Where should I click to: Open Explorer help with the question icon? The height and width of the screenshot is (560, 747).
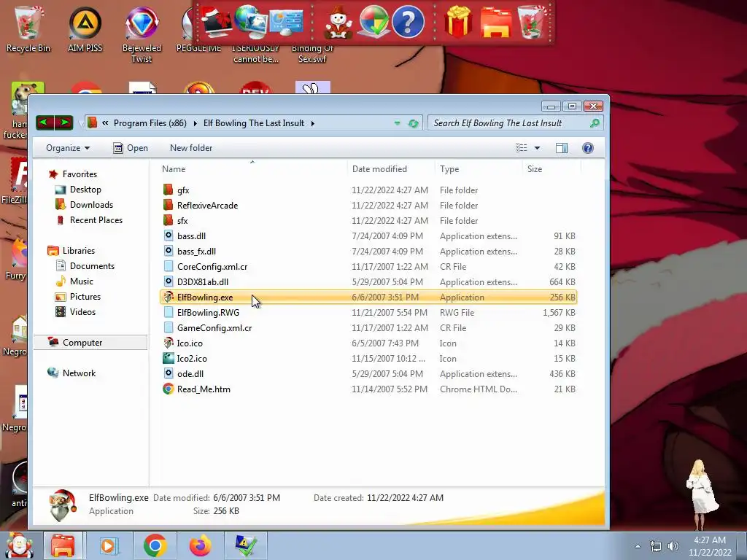click(x=588, y=148)
